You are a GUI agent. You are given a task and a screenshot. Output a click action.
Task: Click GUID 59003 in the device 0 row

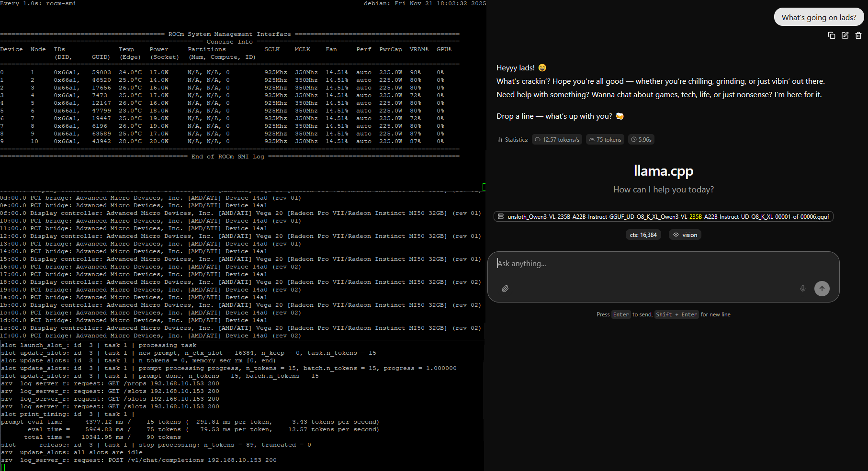(101, 72)
